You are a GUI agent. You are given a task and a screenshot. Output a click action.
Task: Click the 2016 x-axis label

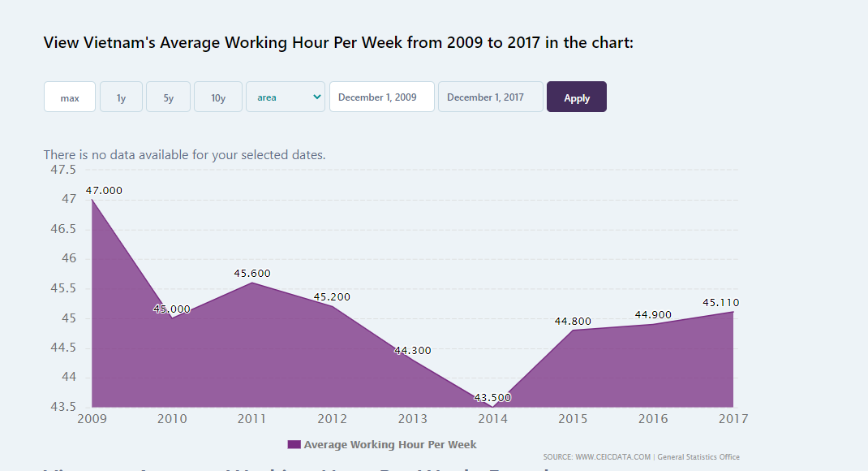(653, 419)
